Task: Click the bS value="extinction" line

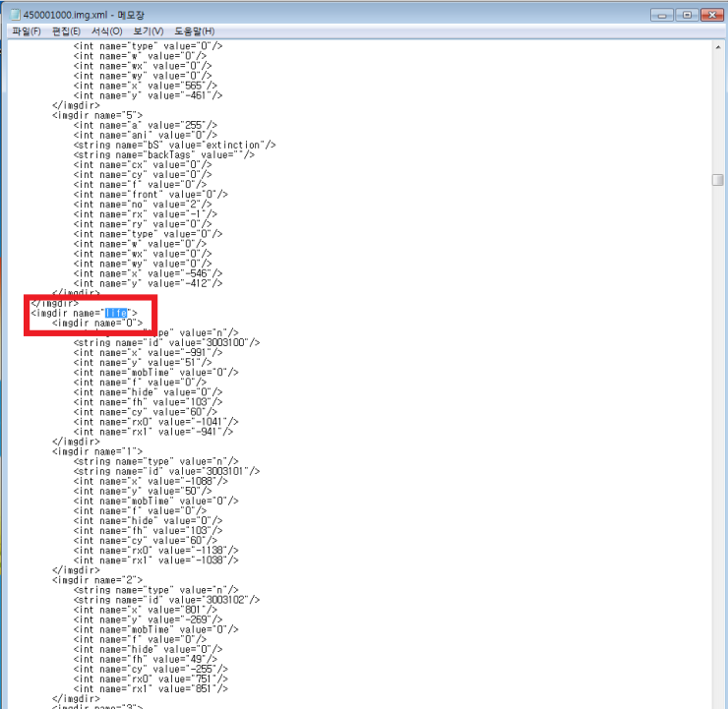Action: 174,146
